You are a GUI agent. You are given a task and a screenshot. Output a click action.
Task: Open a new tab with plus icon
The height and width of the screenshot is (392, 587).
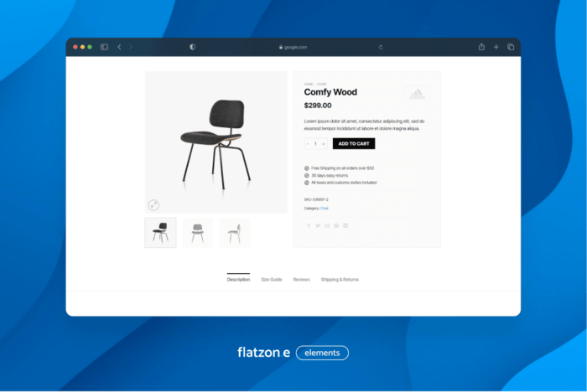496,47
